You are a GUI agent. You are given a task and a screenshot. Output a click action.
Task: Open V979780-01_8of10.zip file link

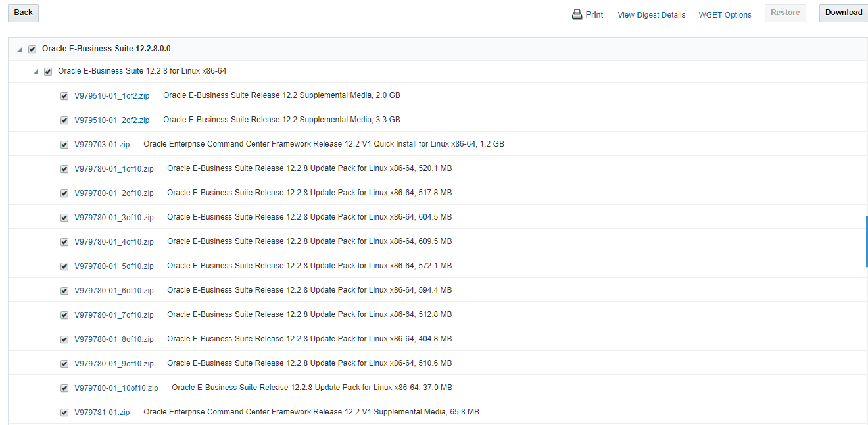click(x=114, y=339)
